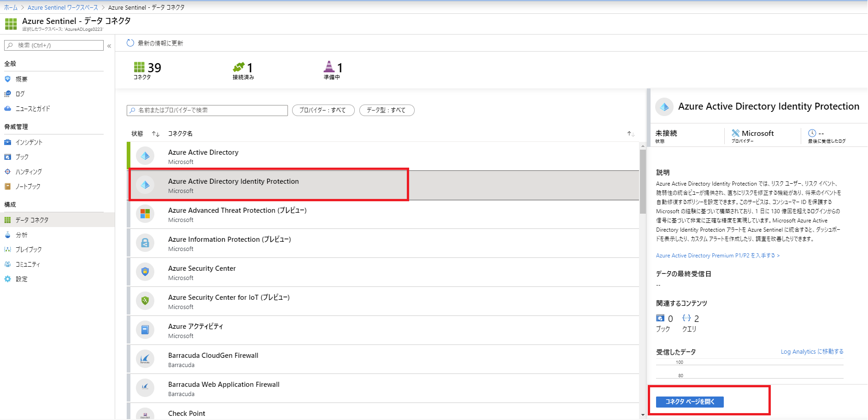868x420 pixels.
Task: Click the connector list scroll-down arrow
Action: click(643, 415)
